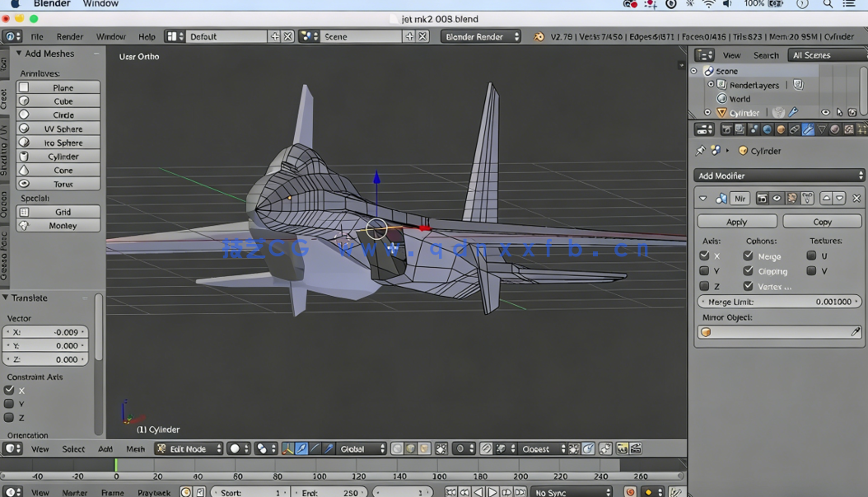Select the Render properties camera icon
Viewport: 868px width, 497px height.
[727, 129]
